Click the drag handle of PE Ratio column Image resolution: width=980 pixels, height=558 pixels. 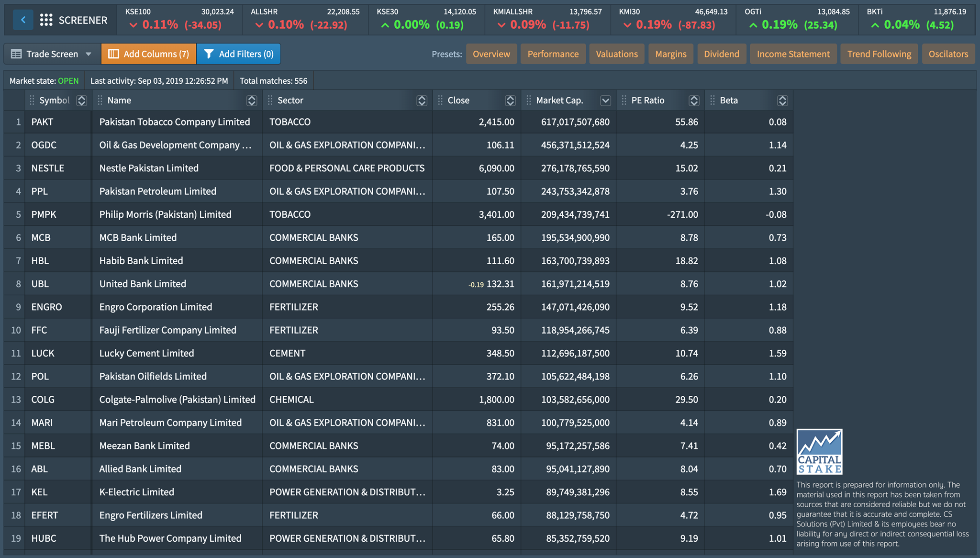(x=624, y=100)
